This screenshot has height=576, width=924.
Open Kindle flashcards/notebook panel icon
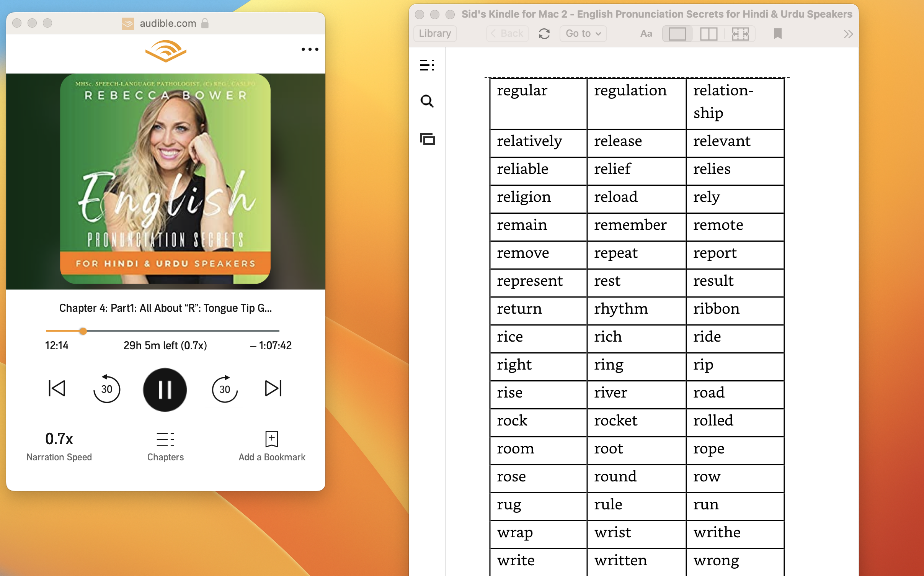coord(427,139)
